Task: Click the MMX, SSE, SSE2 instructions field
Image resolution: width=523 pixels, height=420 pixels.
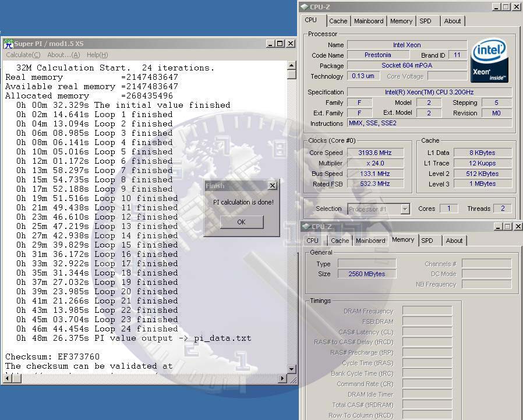Action: [429, 123]
